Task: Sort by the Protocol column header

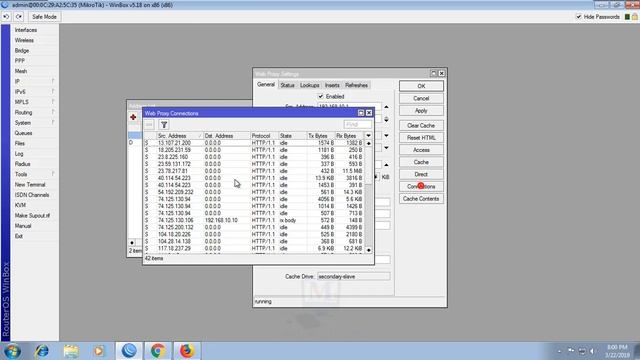Action: point(264,136)
